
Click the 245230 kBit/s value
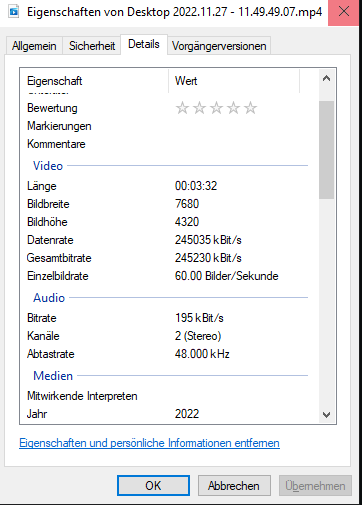pos(208,258)
